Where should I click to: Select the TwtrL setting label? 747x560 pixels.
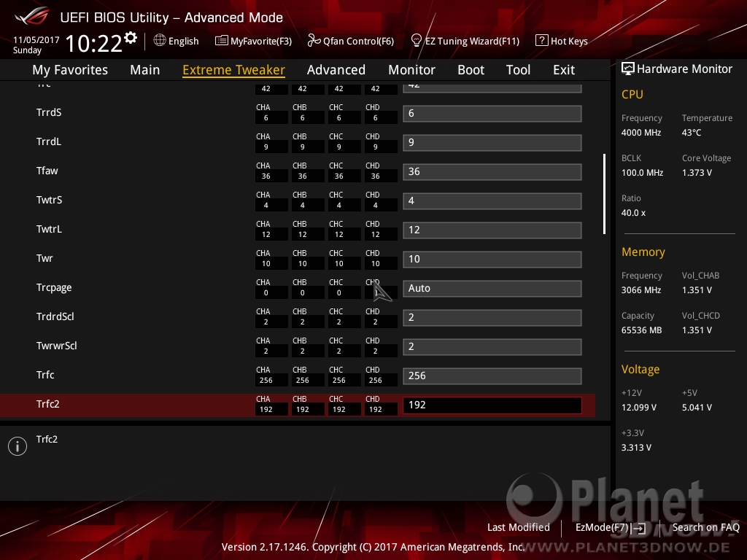[x=49, y=229]
